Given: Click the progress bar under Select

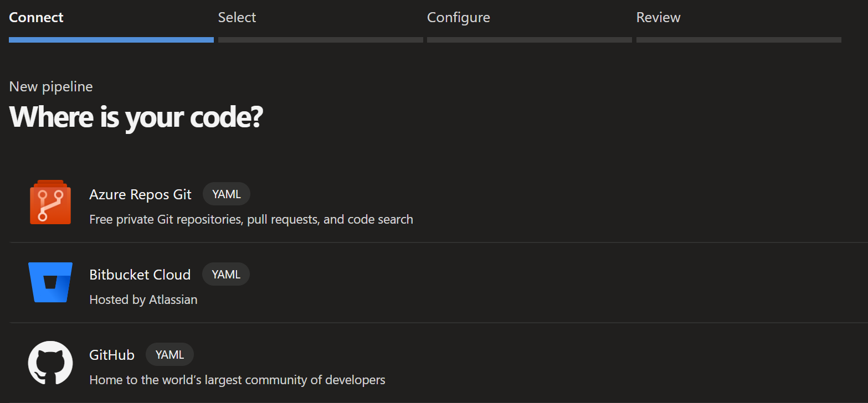Looking at the screenshot, I should pyautogui.click(x=321, y=40).
